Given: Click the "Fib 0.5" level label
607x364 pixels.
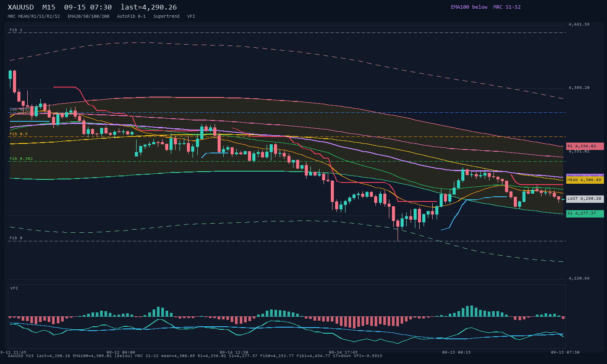Looking at the screenshot, I should pos(19,134).
